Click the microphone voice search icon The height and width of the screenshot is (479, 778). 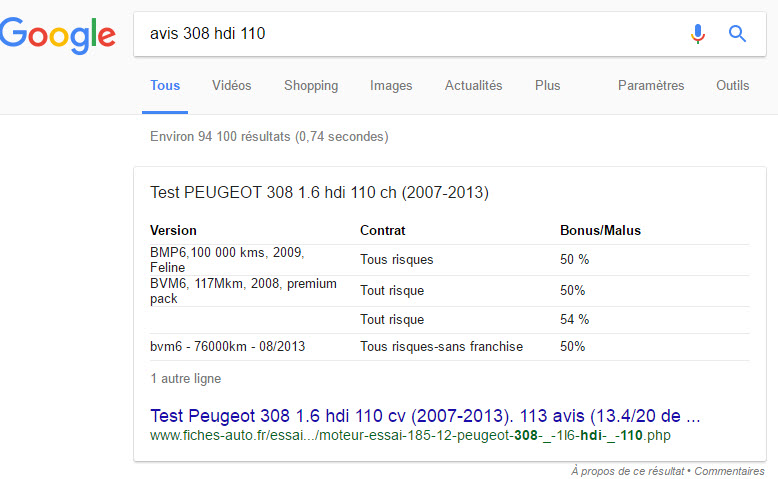pyautogui.click(x=698, y=34)
